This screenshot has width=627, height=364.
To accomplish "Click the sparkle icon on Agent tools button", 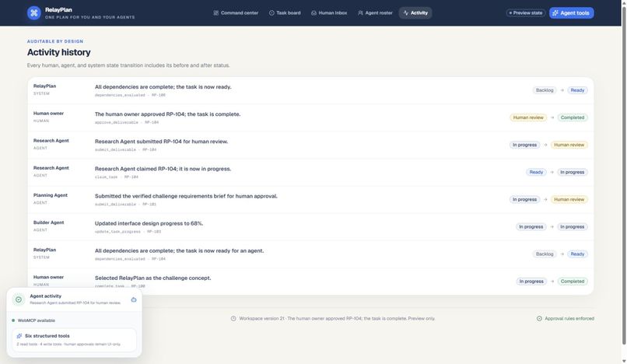I will [555, 12].
